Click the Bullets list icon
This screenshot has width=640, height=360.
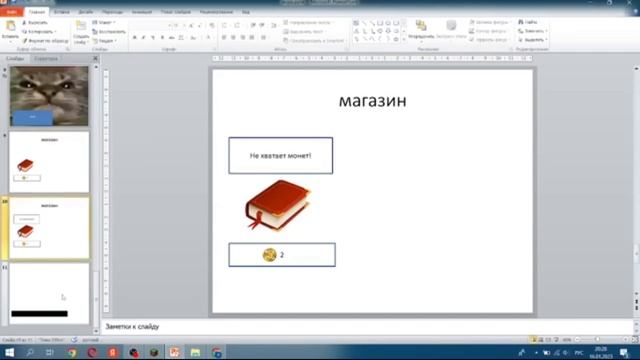tap(224, 26)
